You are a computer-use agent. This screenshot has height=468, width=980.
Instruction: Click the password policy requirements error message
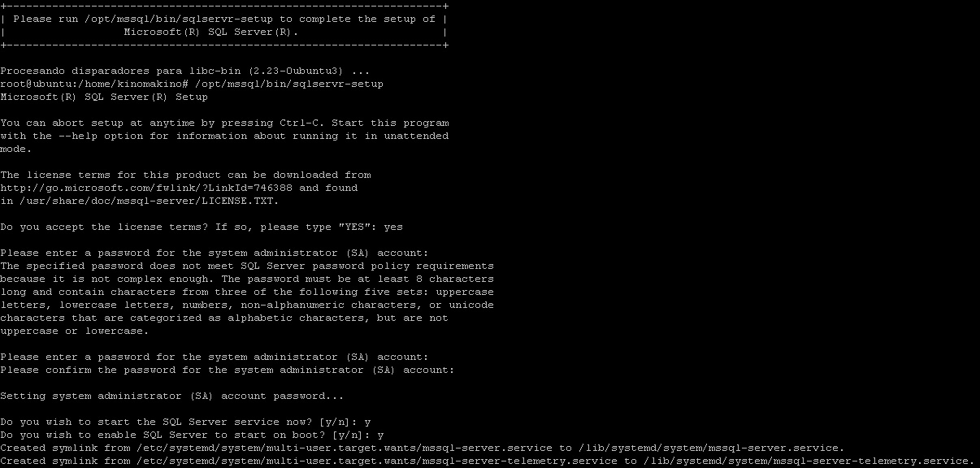click(x=247, y=298)
